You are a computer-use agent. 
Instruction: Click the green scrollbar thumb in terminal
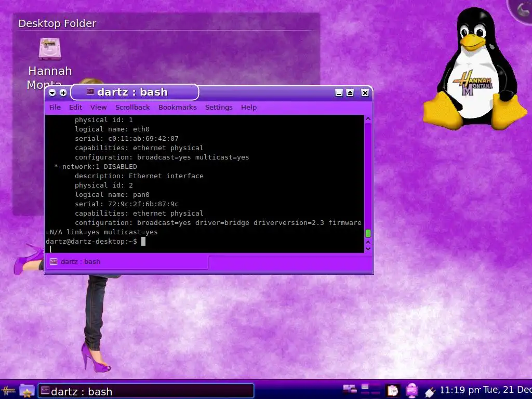point(368,233)
